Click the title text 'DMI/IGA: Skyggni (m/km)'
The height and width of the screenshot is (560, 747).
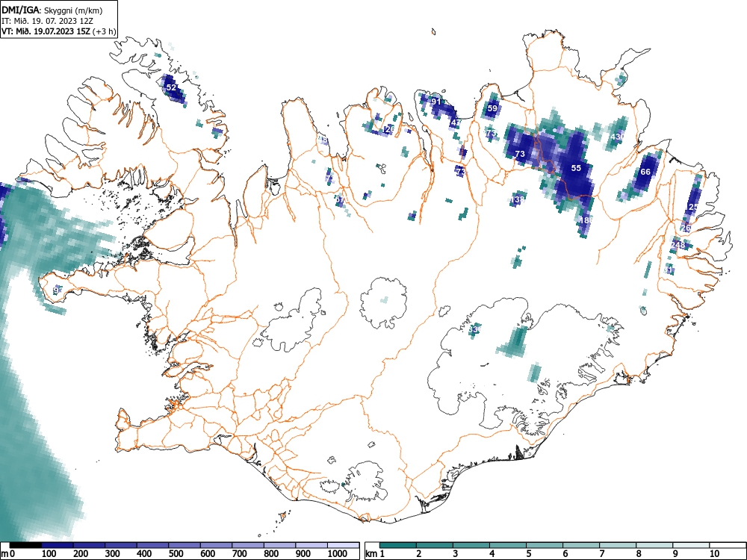point(52,10)
